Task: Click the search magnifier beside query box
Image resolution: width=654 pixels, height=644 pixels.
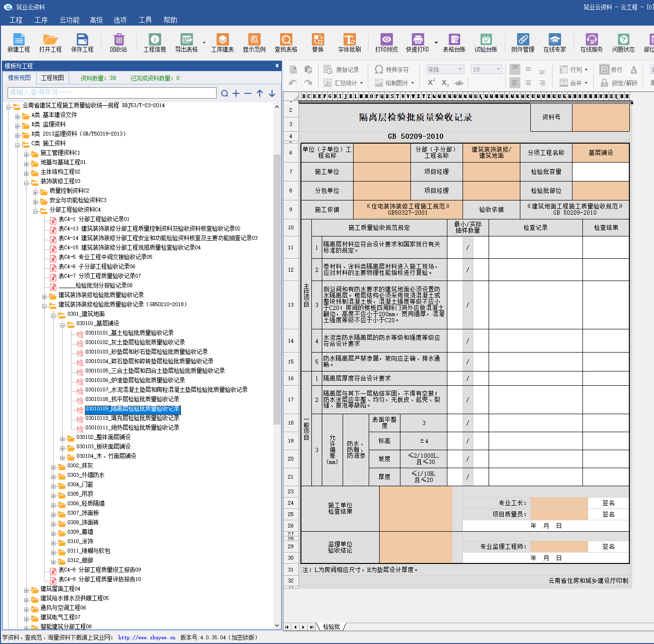Action: point(224,93)
